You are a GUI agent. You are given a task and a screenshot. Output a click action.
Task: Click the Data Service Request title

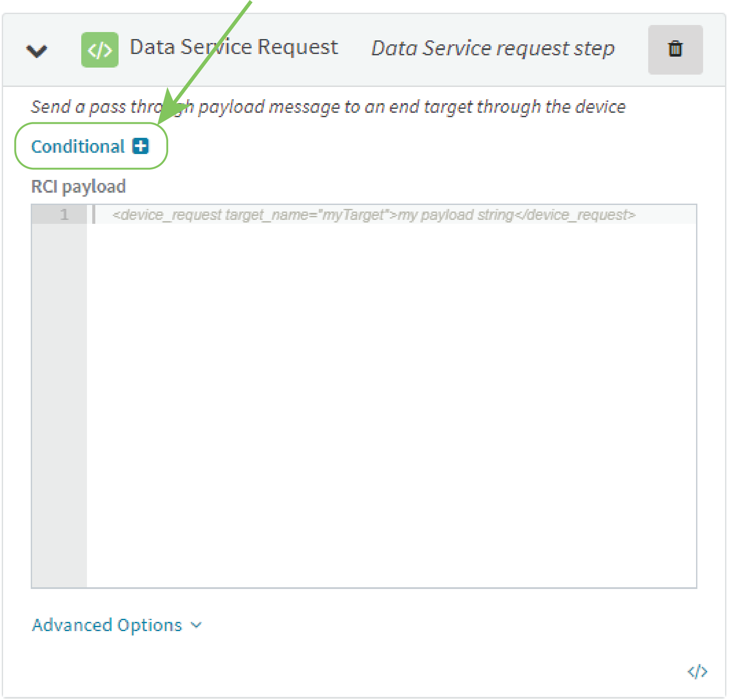pyautogui.click(x=234, y=47)
